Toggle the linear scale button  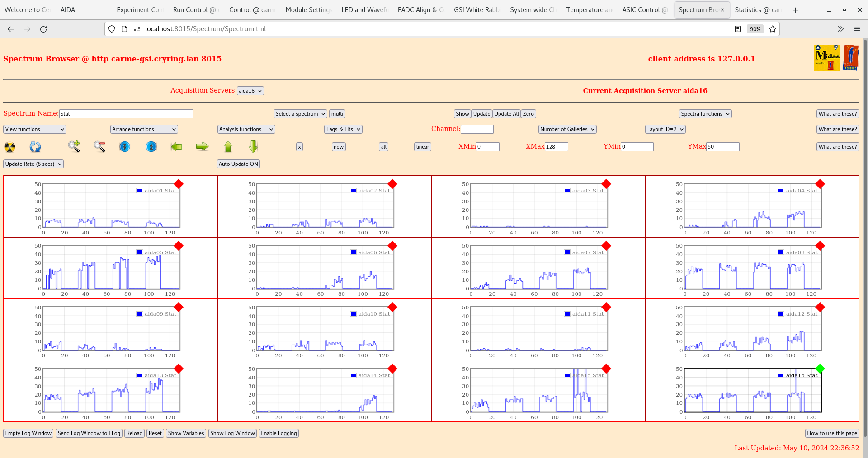click(422, 146)
